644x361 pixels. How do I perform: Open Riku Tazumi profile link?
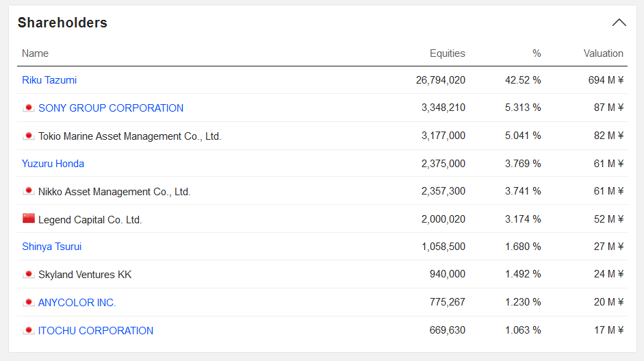coord(49,80)
